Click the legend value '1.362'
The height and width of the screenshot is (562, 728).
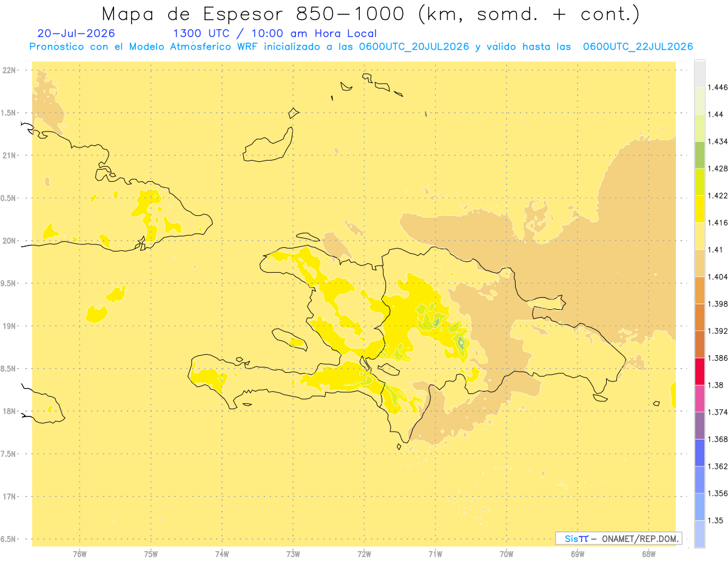[x=717, y=466]
